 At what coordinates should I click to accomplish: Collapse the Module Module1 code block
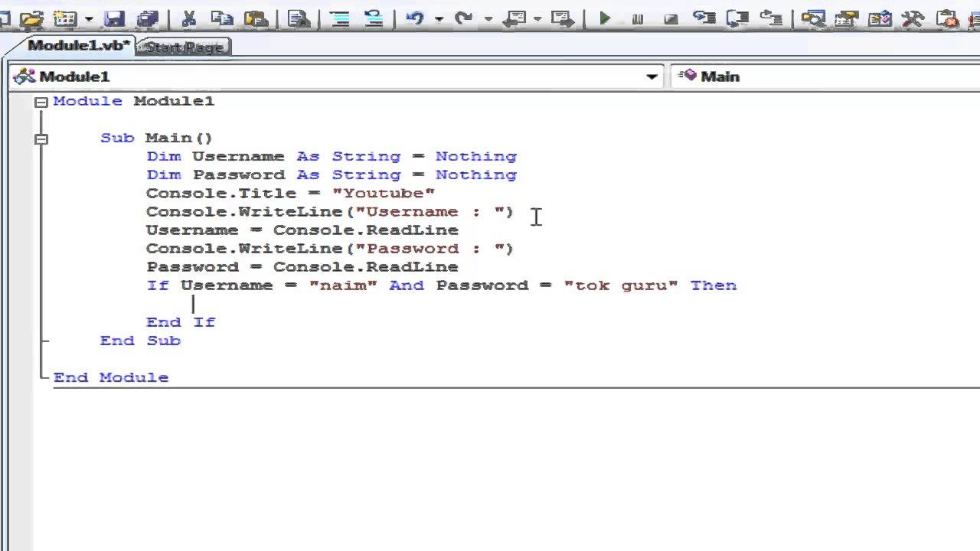click(41, 102)
